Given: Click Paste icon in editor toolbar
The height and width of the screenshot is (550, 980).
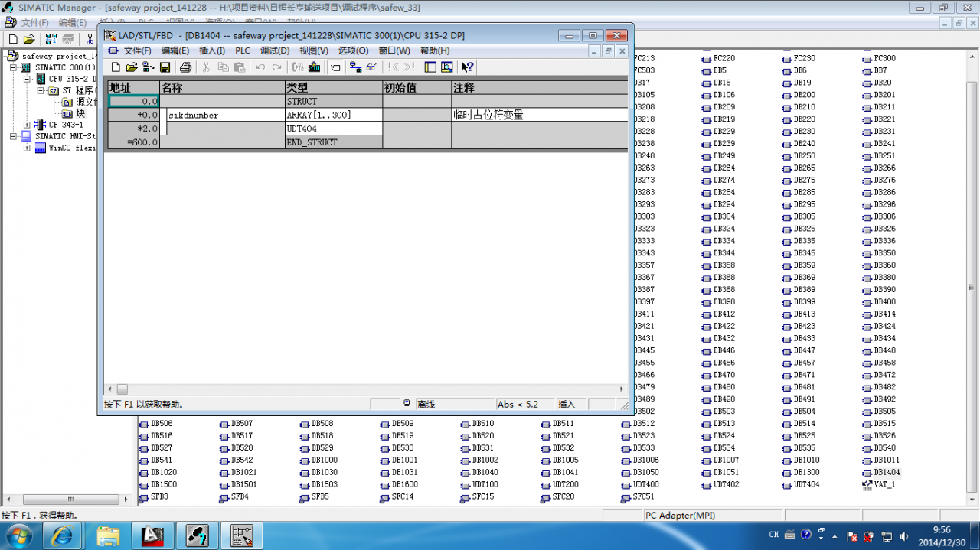Looking at the screenshot, I should click(x=238, y=67).
